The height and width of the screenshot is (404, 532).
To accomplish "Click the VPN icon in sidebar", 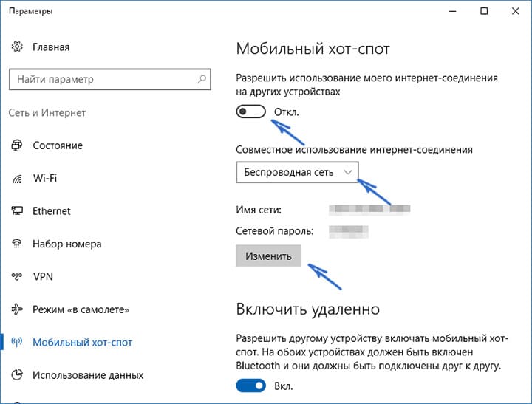I will coord(17,276).
